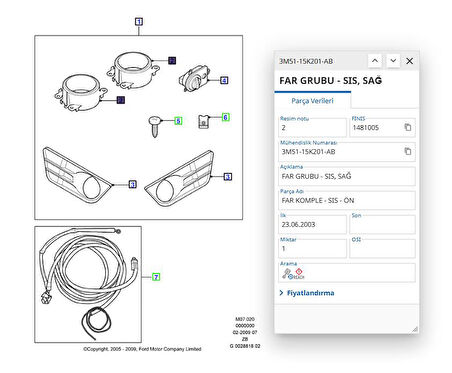Click the upper fog lamp housing drawing

pos(133,71)
